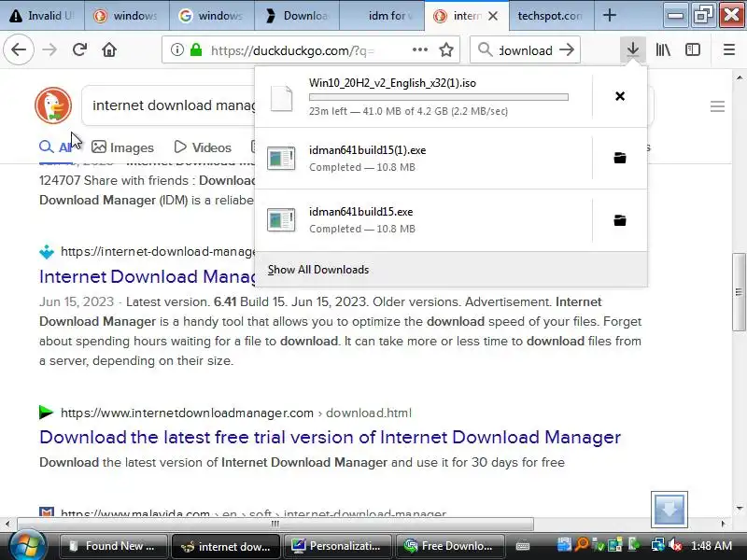The height and width of the screenshot is (560, 747).
Task: Open Personalization taskbar window
Action: pos(338,546)
